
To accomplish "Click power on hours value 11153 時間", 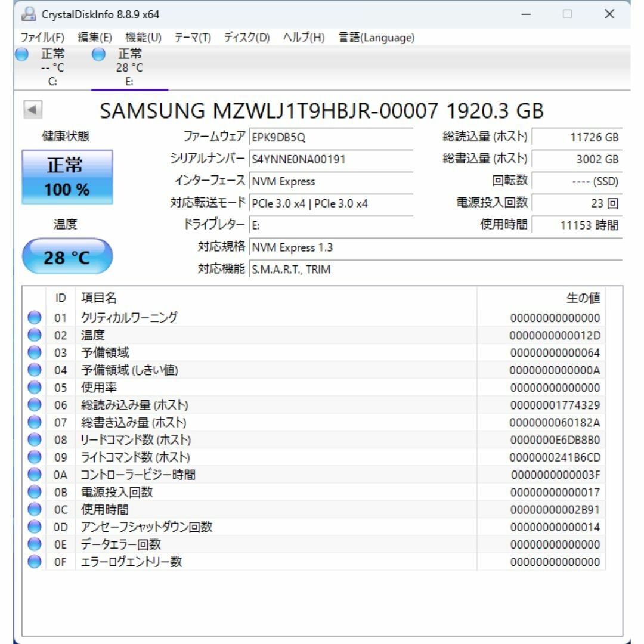I will point(577,225).
